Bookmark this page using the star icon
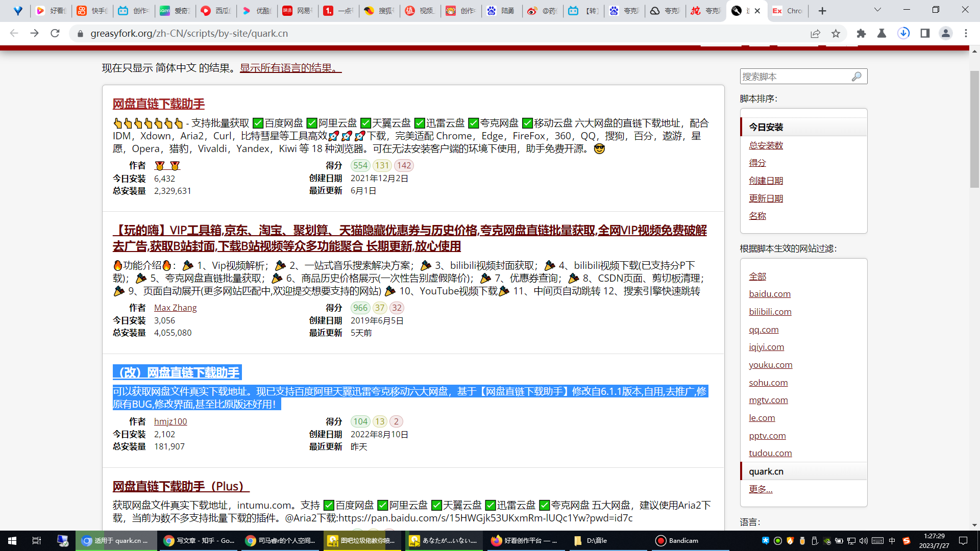Screen dimensions: 980x551 pos(836,33)
